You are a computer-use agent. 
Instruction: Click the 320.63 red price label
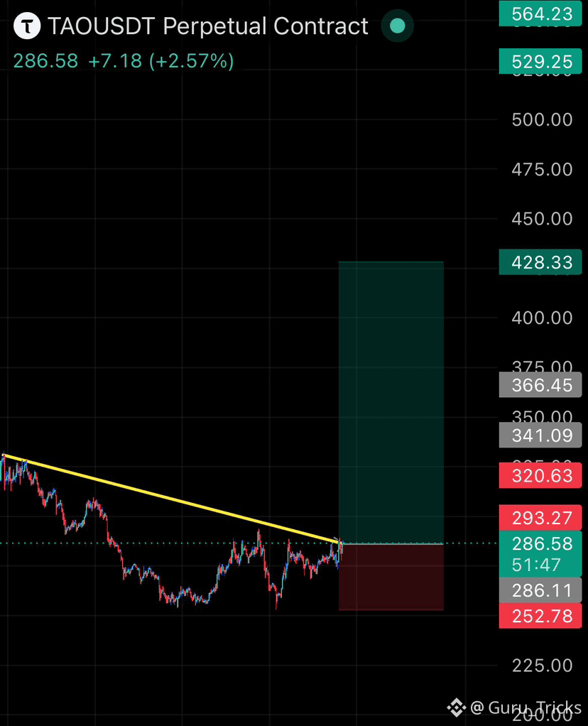(540, 475)
